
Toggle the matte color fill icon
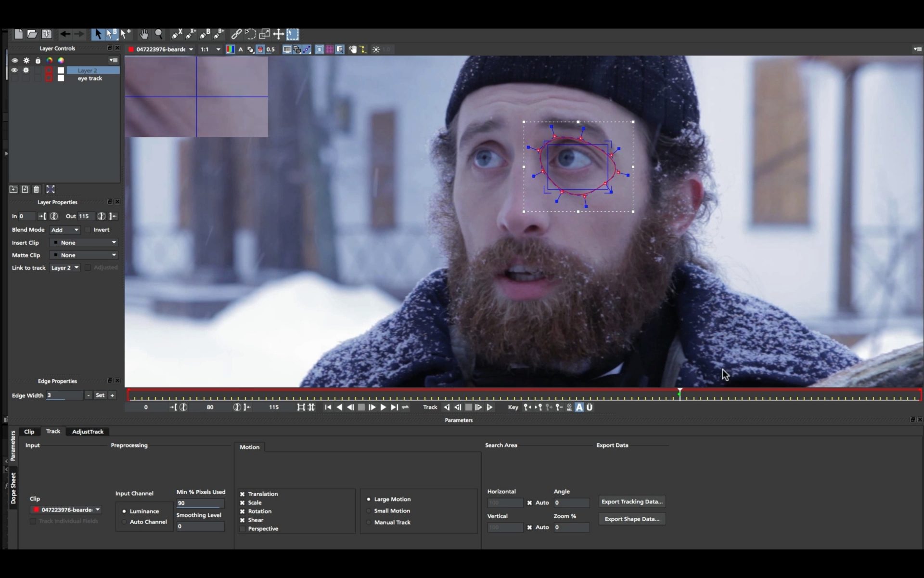coord(260,49)
